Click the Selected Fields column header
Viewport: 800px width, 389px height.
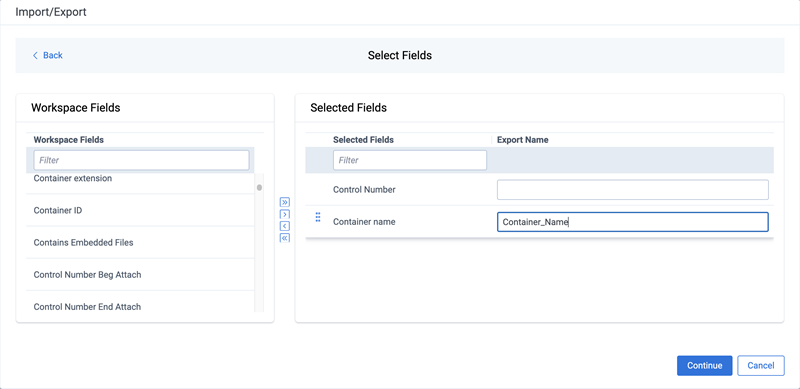[363, 140]
